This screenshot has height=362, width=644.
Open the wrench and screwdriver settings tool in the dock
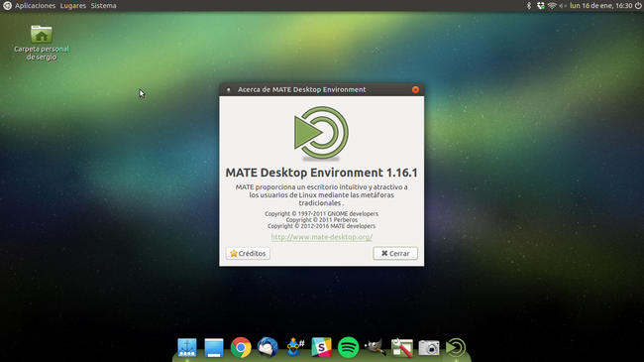tap(401, 347)
